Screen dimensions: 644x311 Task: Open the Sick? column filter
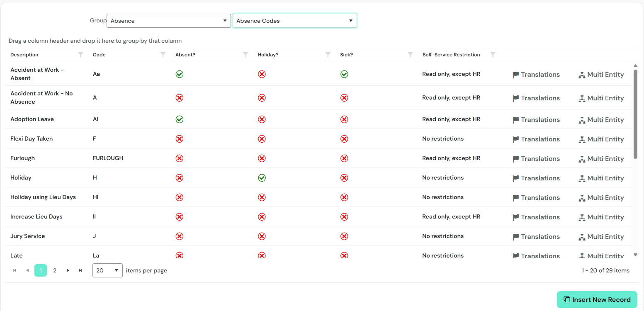click(411, 55)
